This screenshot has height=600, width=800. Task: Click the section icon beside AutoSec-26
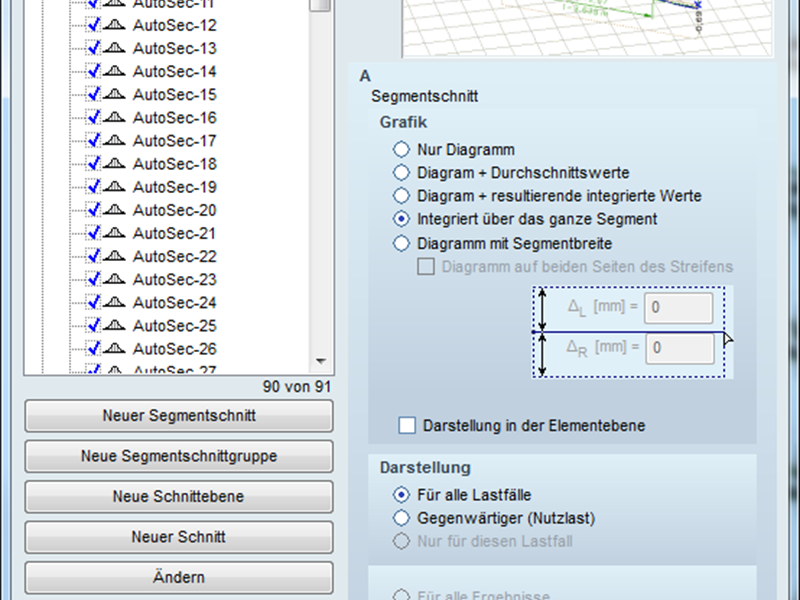point(114,349)
